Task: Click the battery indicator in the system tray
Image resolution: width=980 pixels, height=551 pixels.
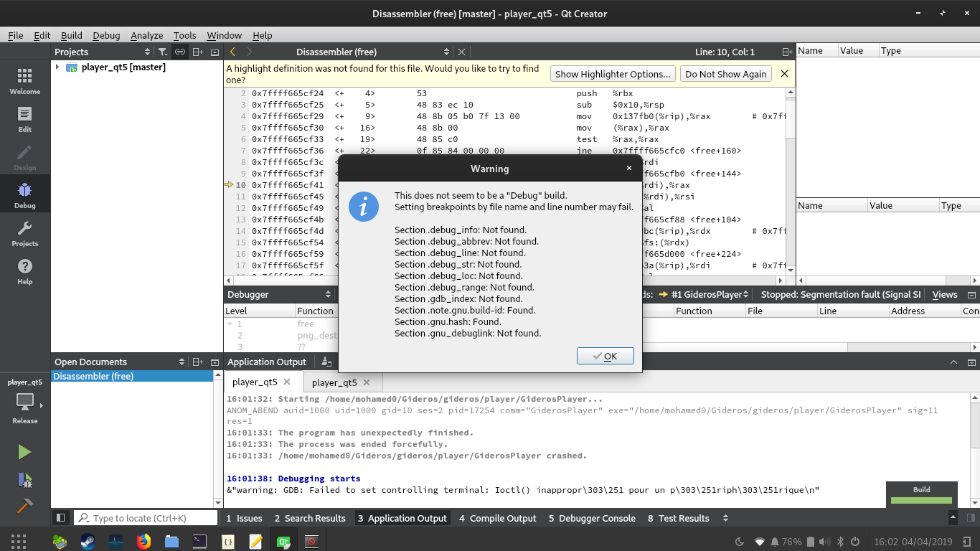Action: click(811, 542)
